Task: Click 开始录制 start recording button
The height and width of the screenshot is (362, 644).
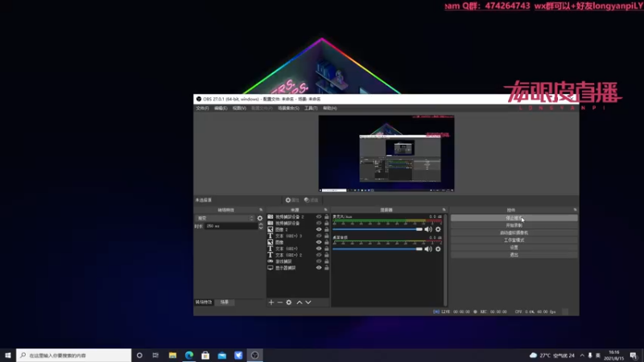Action: coord(514,226)
